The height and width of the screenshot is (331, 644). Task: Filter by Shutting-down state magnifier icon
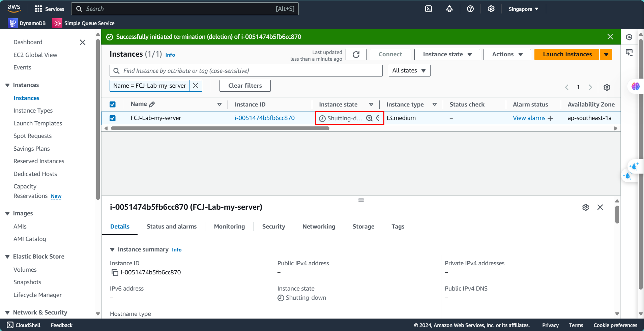pyautogui.click(x=370, y=118)
